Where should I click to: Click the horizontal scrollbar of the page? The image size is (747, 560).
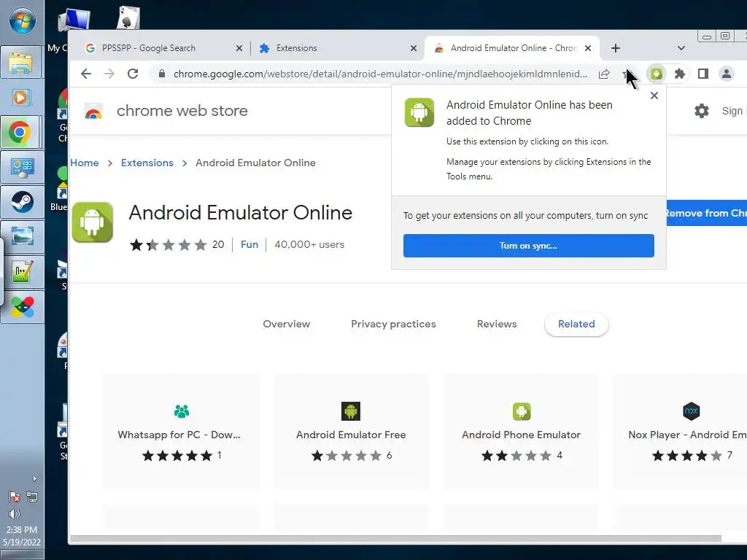(395, 539)
